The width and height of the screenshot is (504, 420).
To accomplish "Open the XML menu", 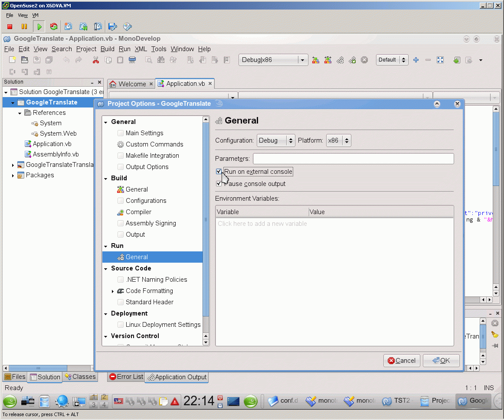I will click(141, 49).
